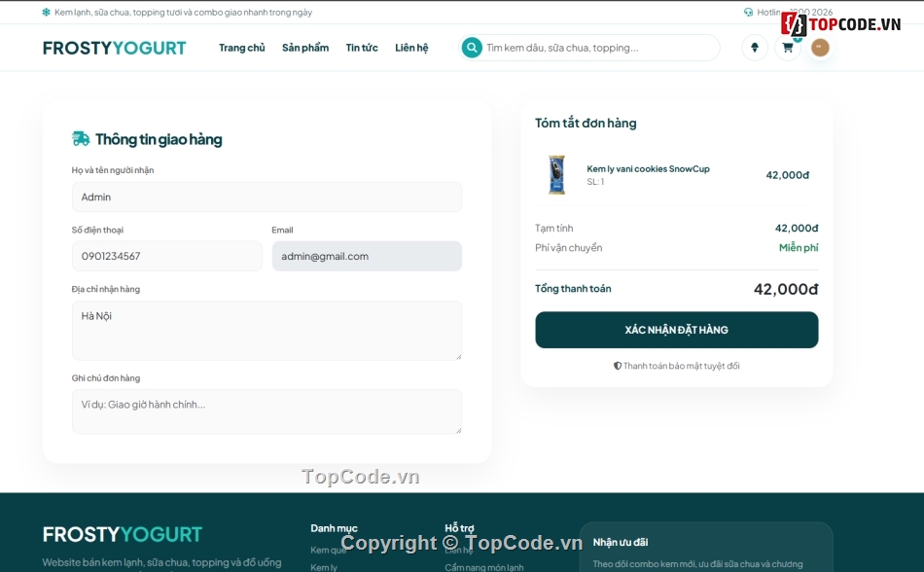Focus the product search input field
Viewport: 924px width, 572px height.
click(x=600, y=48)
